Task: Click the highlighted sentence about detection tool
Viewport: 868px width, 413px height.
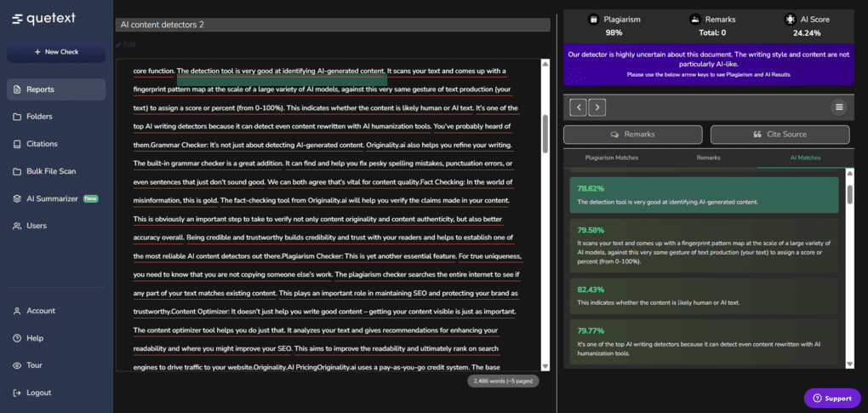Action: tap(281, 72)
